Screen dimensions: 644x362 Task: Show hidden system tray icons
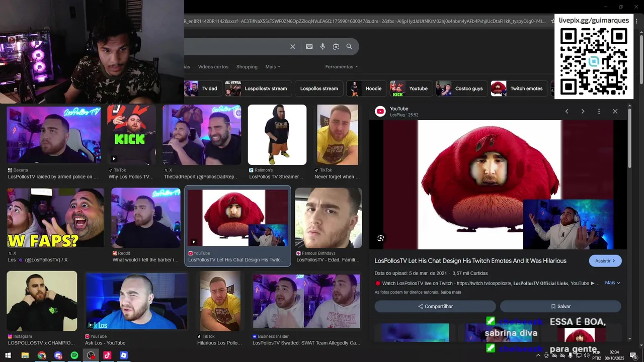[x=538, y=355]
